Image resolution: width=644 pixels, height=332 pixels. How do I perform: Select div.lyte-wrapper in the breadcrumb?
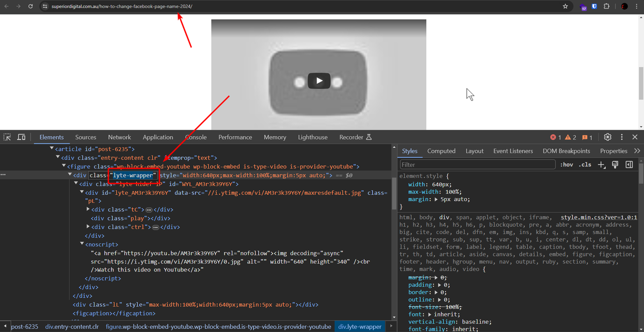(360, 326)
